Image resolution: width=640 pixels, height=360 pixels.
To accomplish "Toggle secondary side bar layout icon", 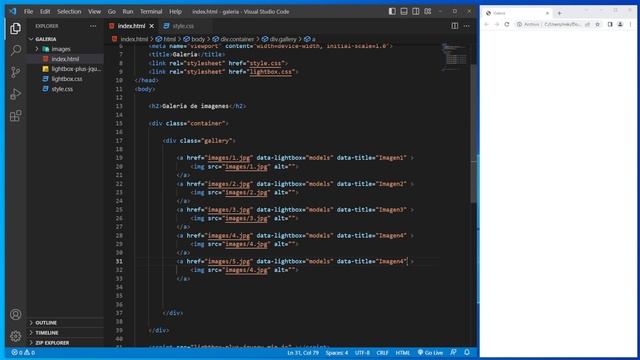I will [416, 11].
